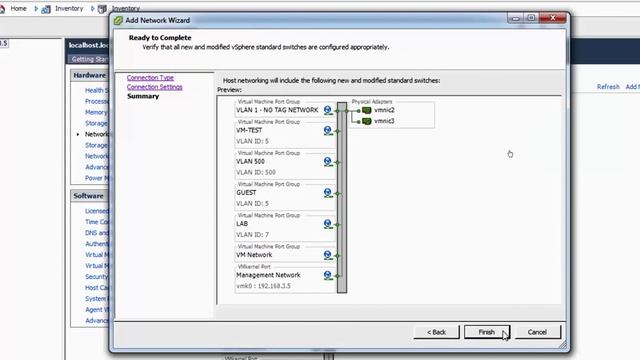Image resolution: width=640 pixels, height=360 pixels.
Task: Open the Getting Started tab in the background
Action: (89, 59)
